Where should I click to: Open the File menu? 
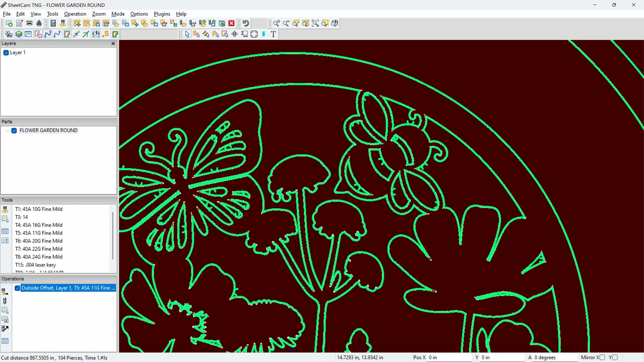tap(6, 14)
